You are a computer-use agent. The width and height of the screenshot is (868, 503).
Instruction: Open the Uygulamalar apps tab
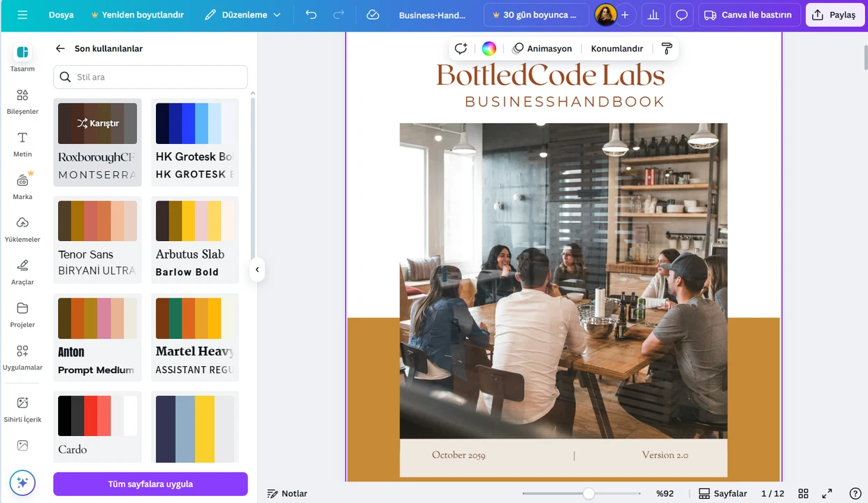click(x=22, y=357)
